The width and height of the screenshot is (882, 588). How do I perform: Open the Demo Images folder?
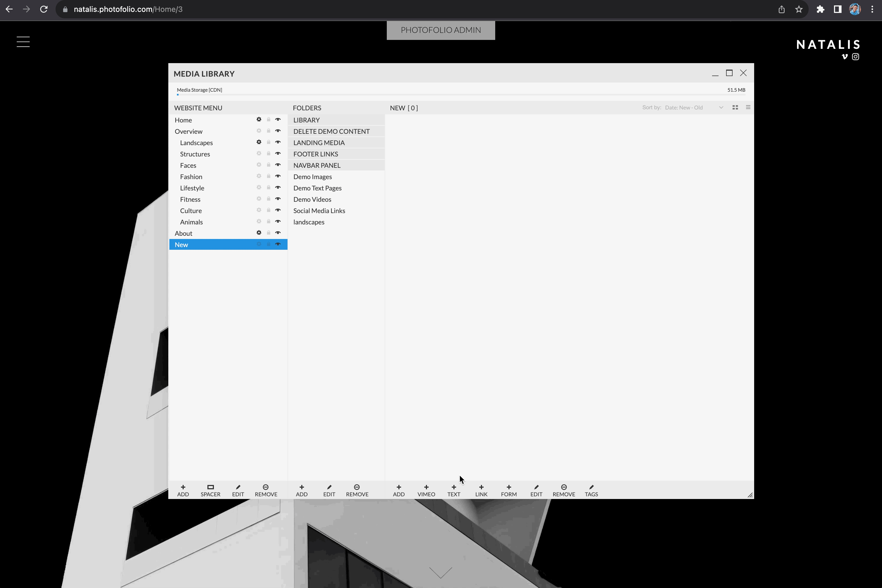(x=312, y=177)
